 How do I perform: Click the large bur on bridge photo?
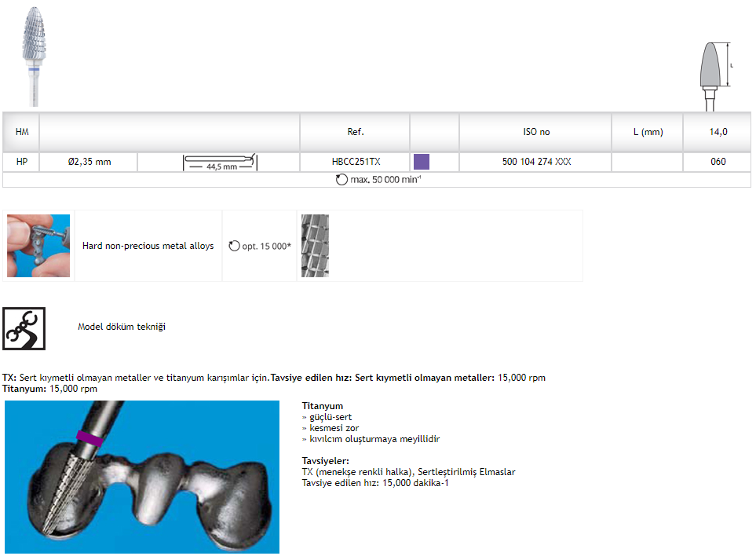click(141, 477)
